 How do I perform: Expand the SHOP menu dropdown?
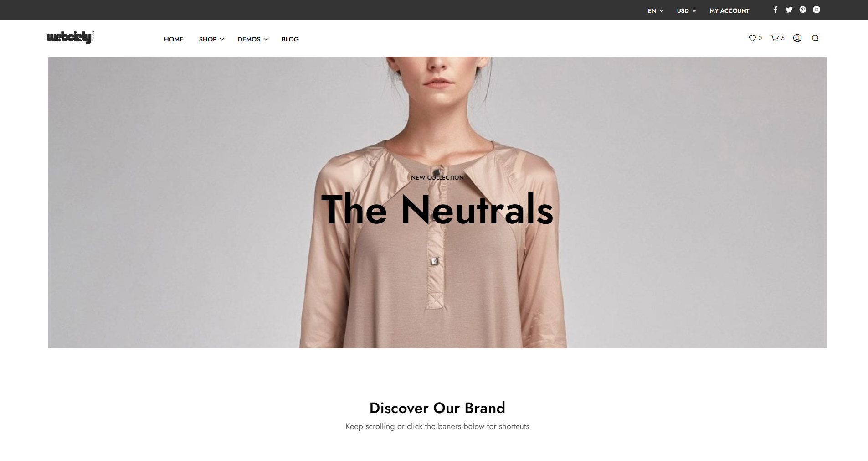211,39
